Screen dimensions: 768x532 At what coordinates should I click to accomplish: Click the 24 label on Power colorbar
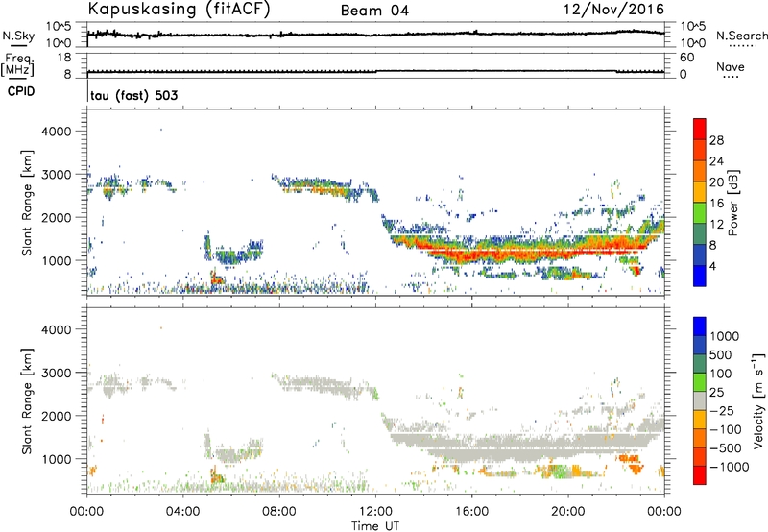coord(716,161)
